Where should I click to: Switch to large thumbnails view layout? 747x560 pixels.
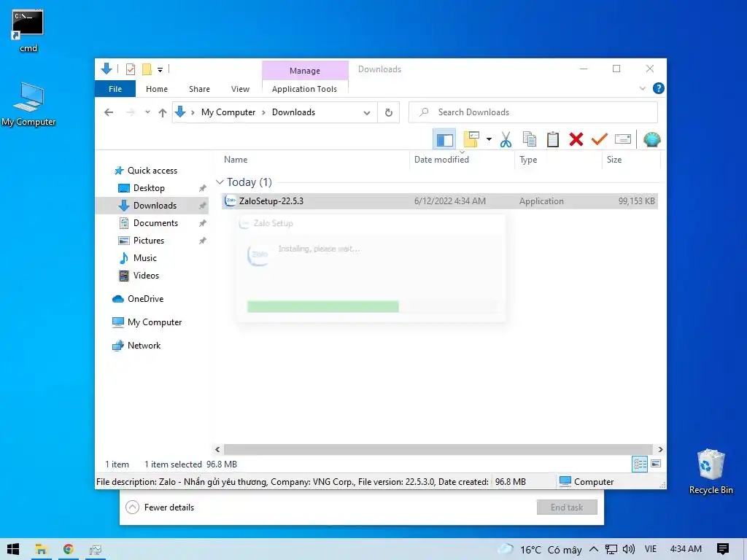(x=656, y=464)
